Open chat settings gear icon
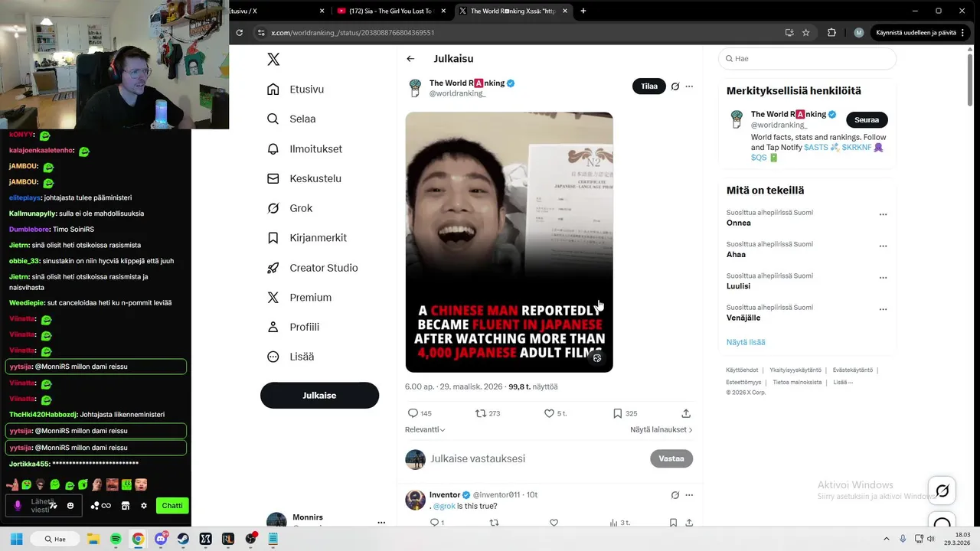Image resolution: width=980 pixels, height=551 pixels. coord(144,506)
